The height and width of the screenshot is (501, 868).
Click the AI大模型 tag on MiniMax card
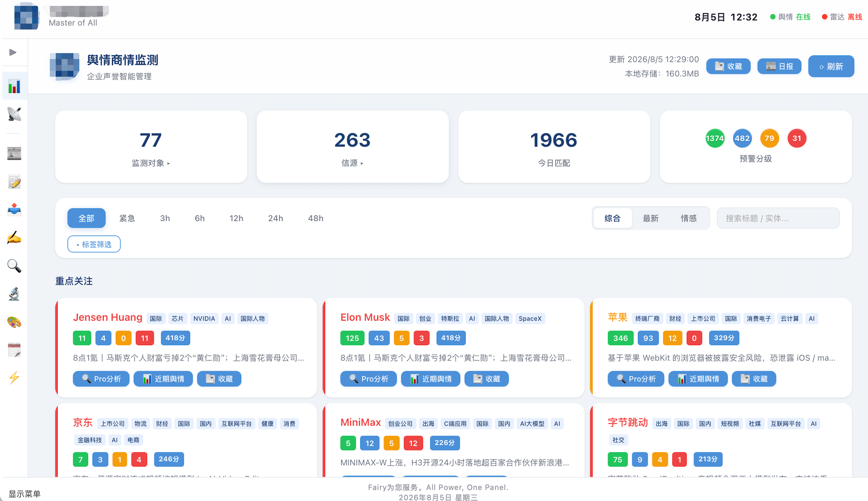(532, 424)
